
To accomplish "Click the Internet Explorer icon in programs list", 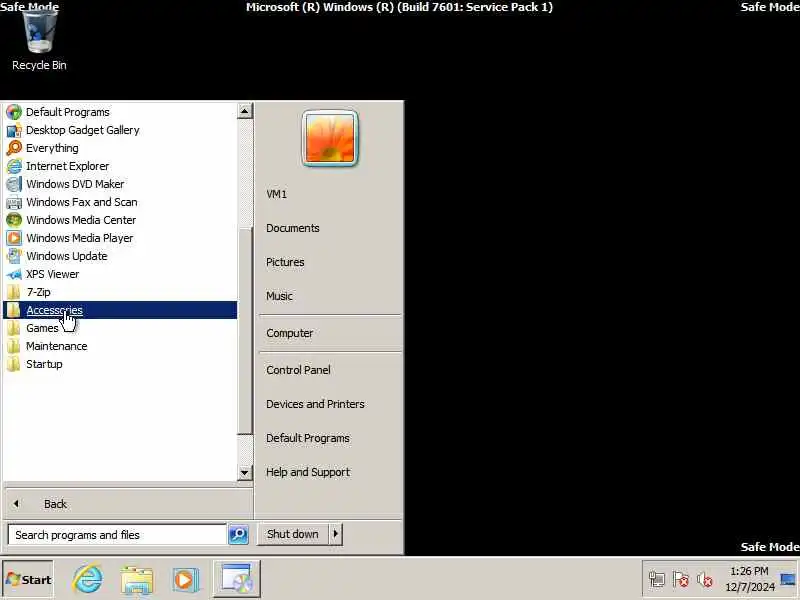I will [x=14, y=166].
